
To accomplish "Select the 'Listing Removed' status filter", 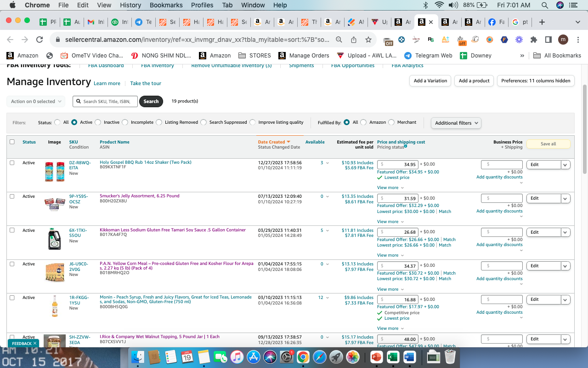I will [159, 122].
